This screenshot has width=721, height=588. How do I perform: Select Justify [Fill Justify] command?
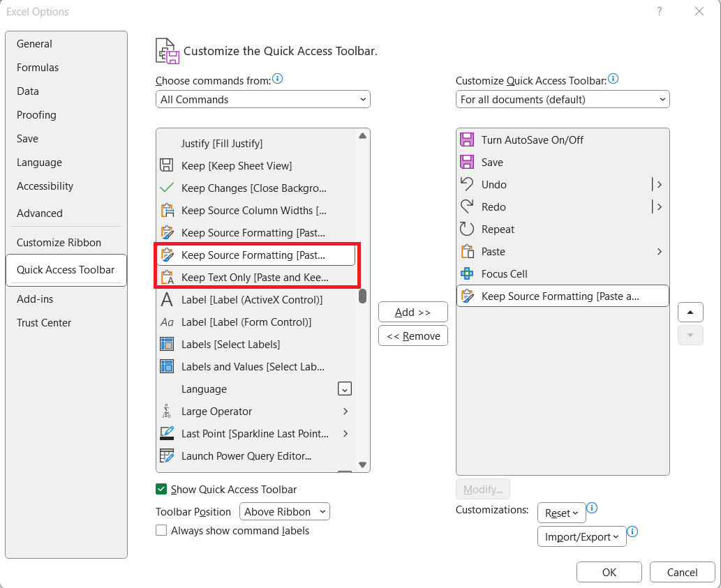pyautogui.click(x=255, y=143)
